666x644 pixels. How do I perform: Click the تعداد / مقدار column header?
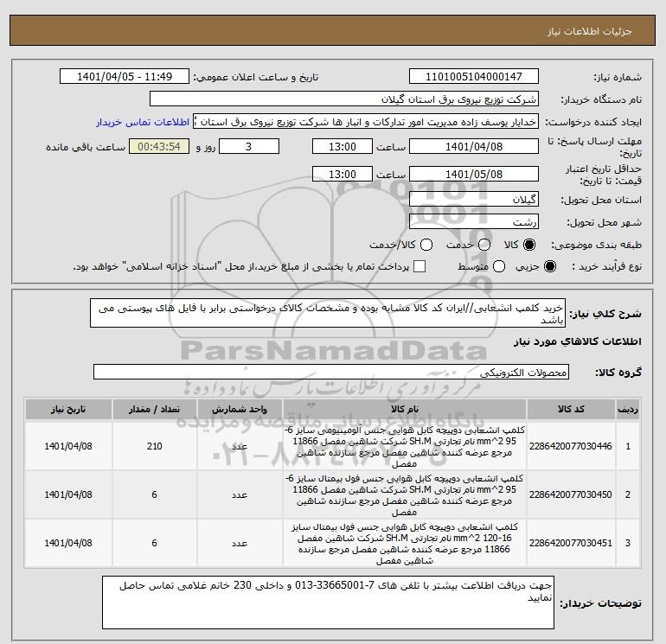click(x=155, y=410)
